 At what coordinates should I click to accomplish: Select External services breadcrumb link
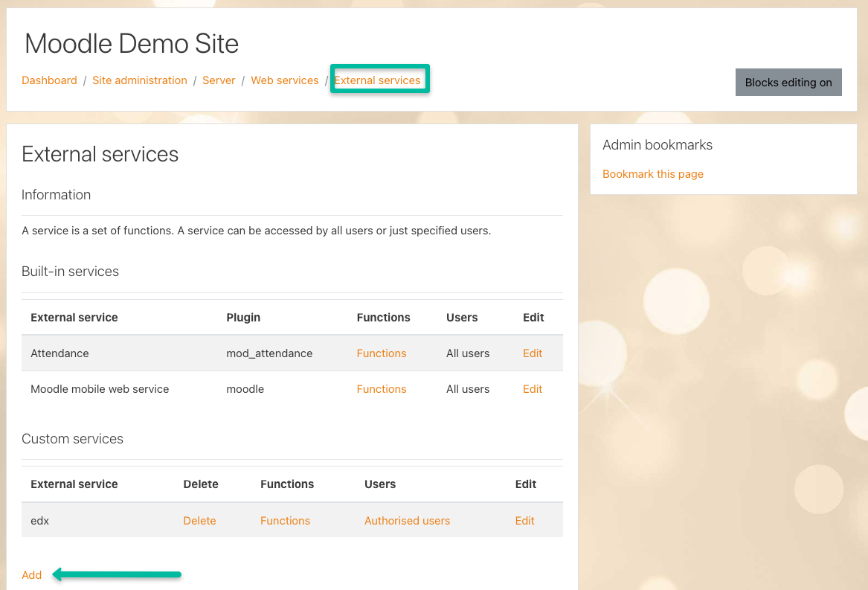377,80
